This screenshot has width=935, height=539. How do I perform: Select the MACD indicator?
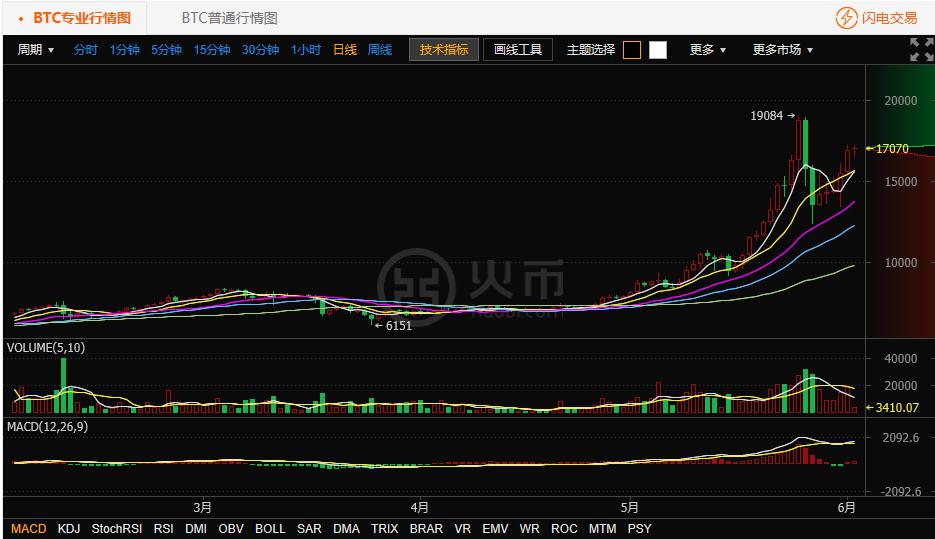tap(28, 528)
